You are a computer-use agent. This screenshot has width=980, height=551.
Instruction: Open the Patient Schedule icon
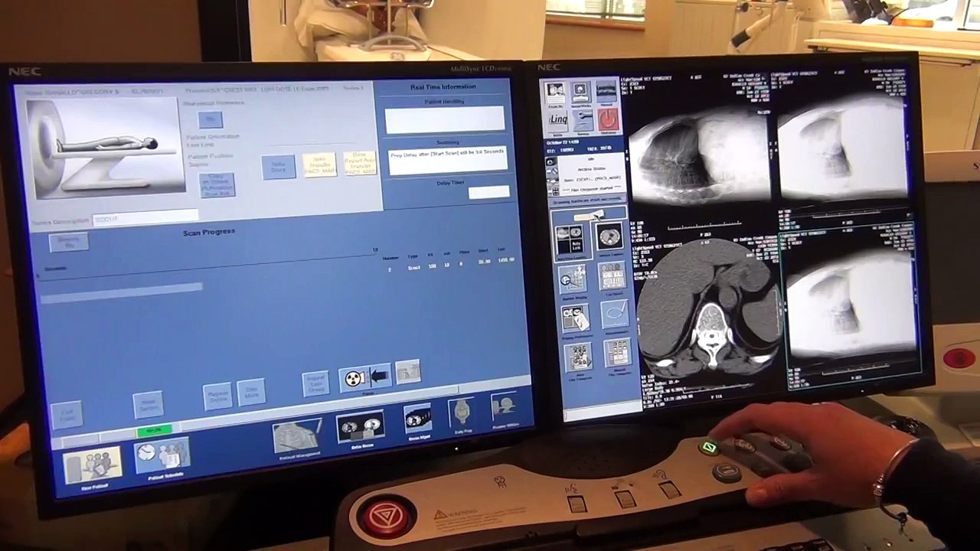coord(163,456)
